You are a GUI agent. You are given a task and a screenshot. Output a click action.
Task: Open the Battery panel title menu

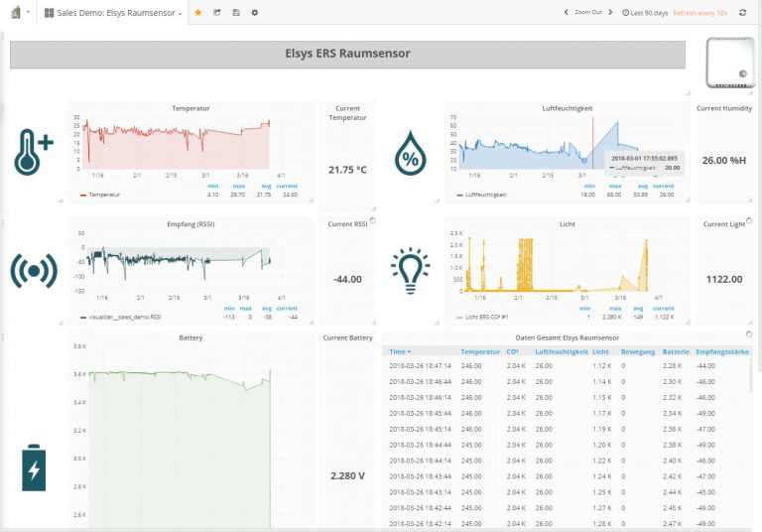click(x=190, y=337)
